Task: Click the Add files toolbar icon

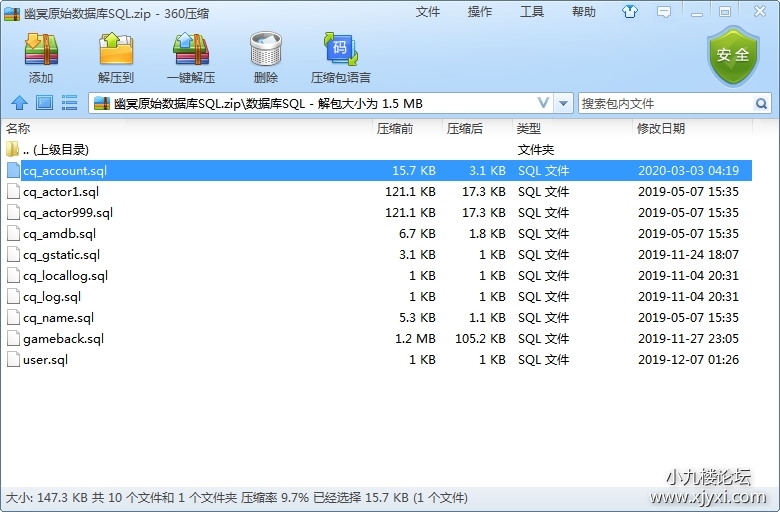Action: tap(41, 57)
